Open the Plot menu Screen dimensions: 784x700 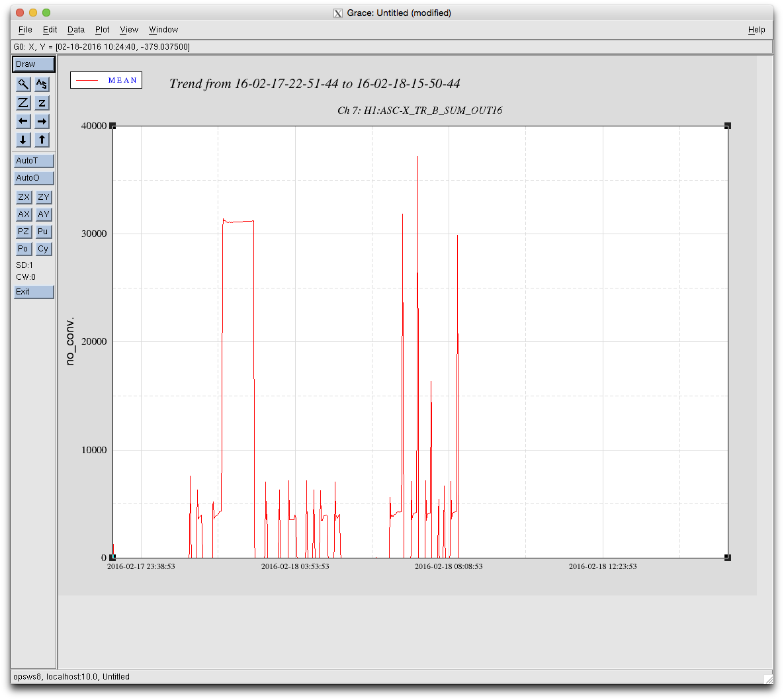[102, 30]
